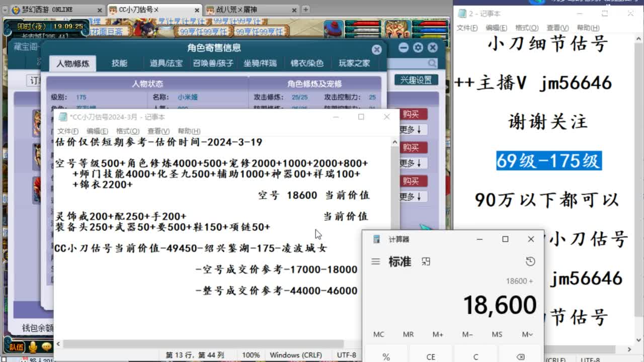Close the 角色寄售信息 dialog

(x=376, y=49)
